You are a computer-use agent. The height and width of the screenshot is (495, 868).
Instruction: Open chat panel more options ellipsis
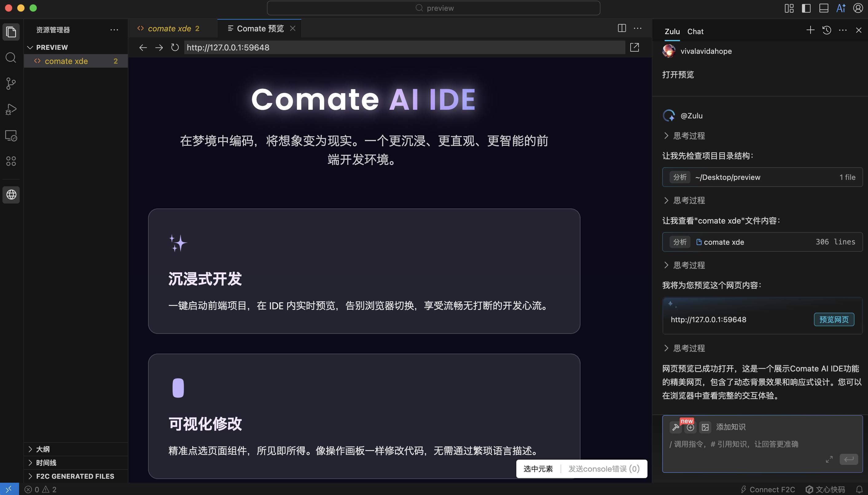coord(843,30)
